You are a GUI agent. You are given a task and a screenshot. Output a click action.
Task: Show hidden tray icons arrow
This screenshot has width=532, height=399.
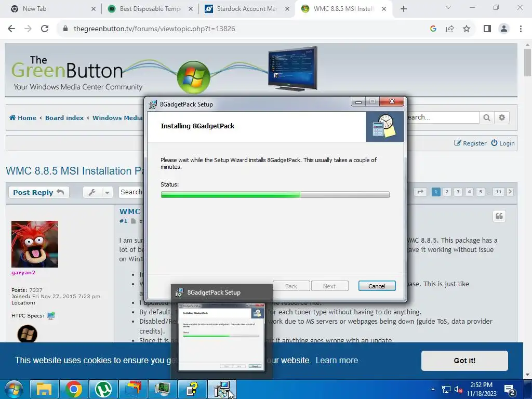433,389
